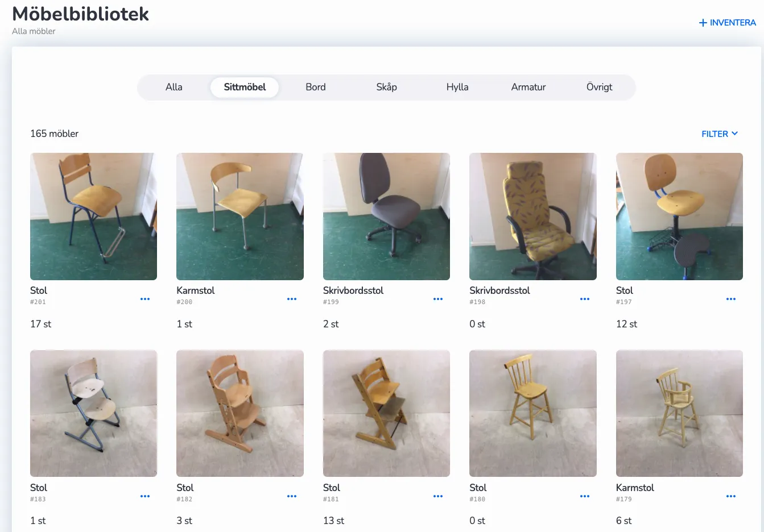The image size is (764, 532).
Task: Open options menu for Karmstol #179
Action: pyautogui.click(x=731, y=496)
